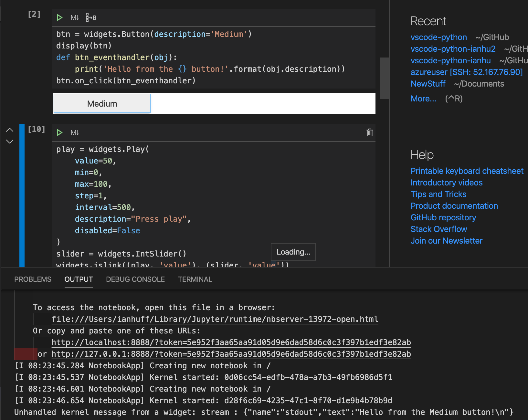Switch to the PROBLEMS tab
This screenshot has width=528, height=420.
click(33, 279)
